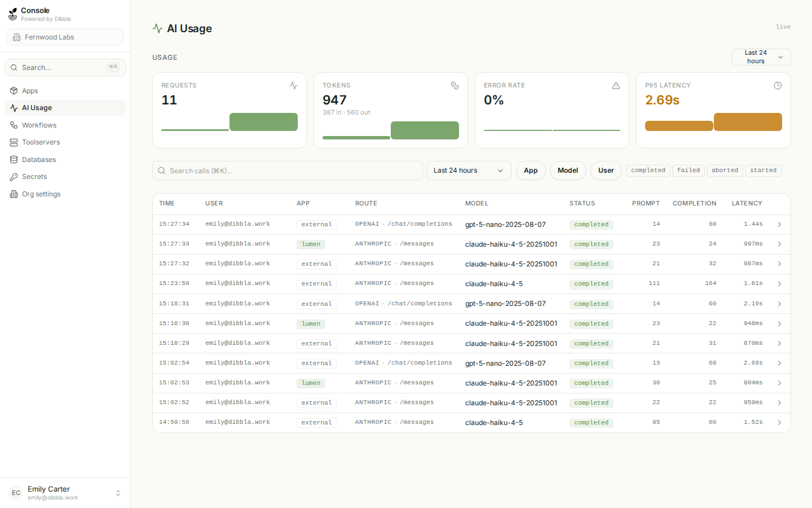Click the Fernwood Labs building icon
The height and width of the screenshot is (508, 812).
(x=17, y=37)
